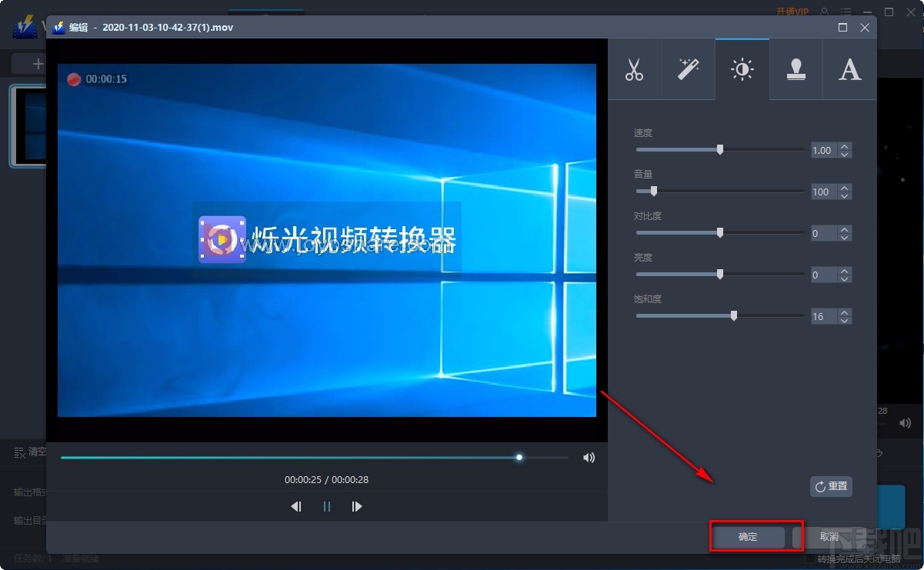Select the sun color adjustment icon

tap(742, 69)
